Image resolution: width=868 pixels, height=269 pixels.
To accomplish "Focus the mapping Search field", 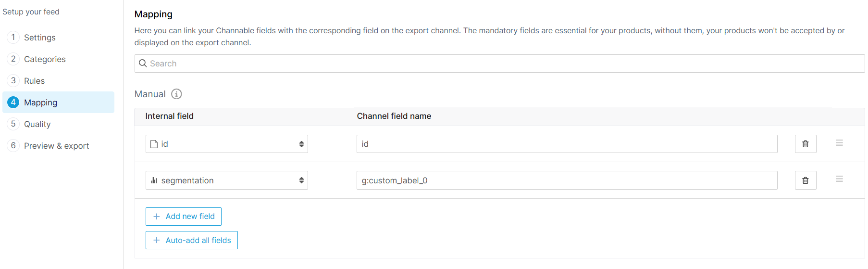I will (500, 64).
